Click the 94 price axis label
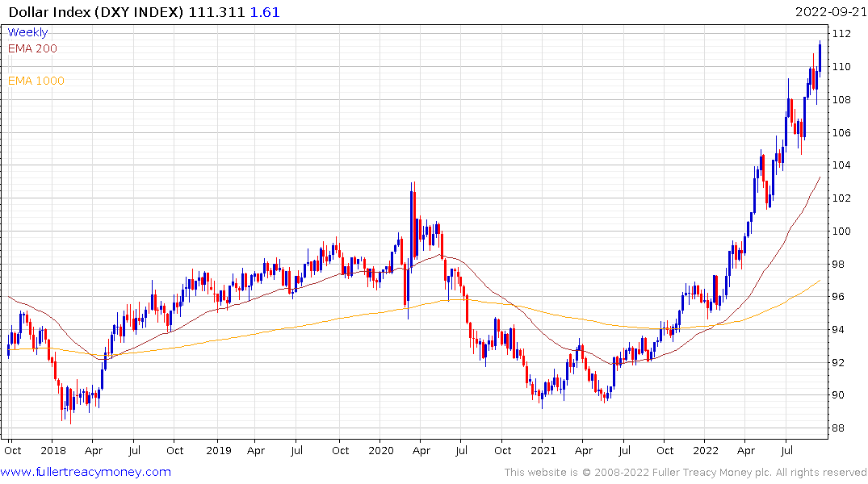Screen dimensions: 868x484 tap(838, 330)
